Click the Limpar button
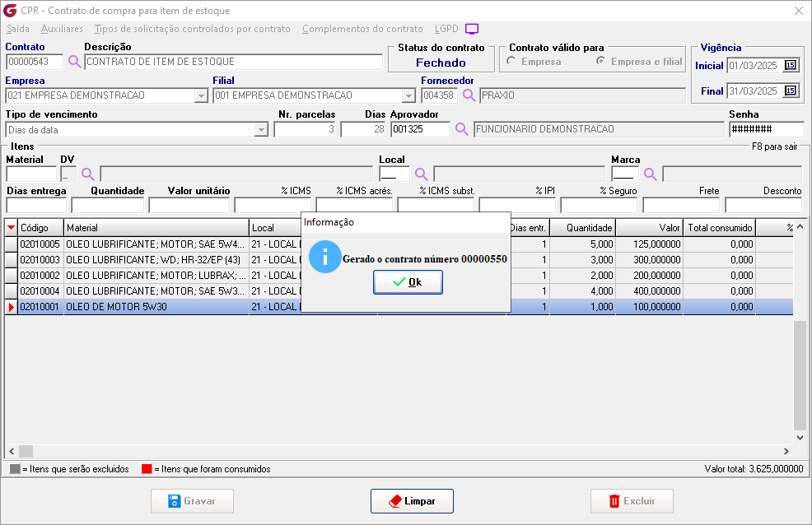The image size is (812, 525). pyautogui.click(x=412, y=500)
